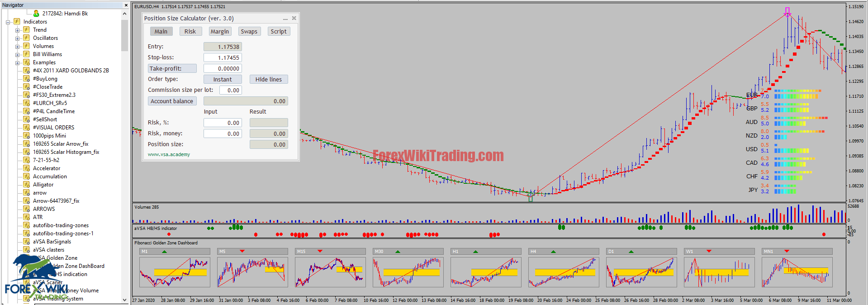Click the uppercase ARROWS indicator icon
This screenshot has height=305, width=868.
tap(27, 209)
